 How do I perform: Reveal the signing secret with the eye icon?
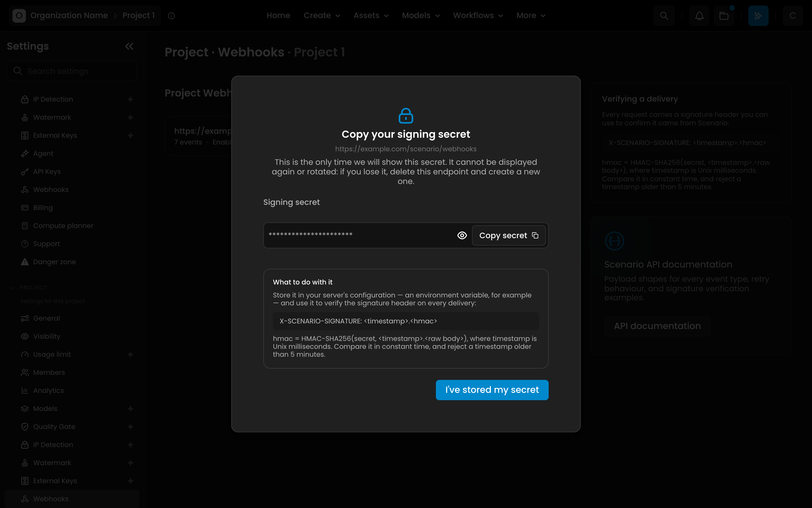[462, 236]
